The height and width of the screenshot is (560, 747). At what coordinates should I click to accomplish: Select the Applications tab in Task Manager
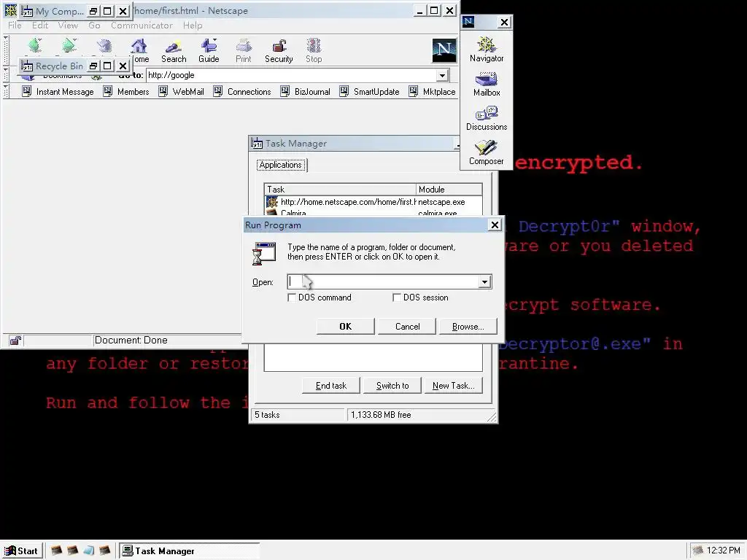(x=281, y=165)
